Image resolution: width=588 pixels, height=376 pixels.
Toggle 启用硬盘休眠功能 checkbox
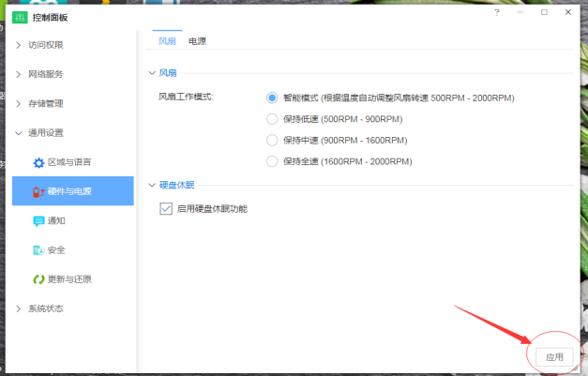166,208
